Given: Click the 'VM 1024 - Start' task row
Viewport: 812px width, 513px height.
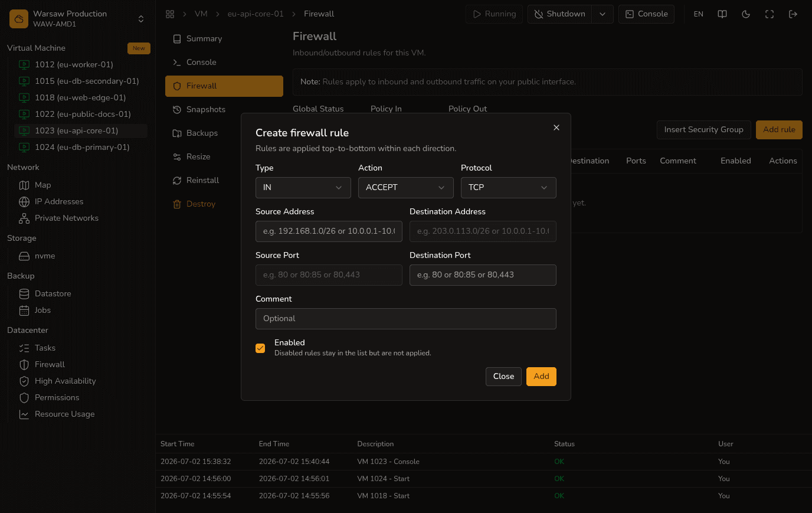Looking at the screenshot, I should tap(484, 479).
